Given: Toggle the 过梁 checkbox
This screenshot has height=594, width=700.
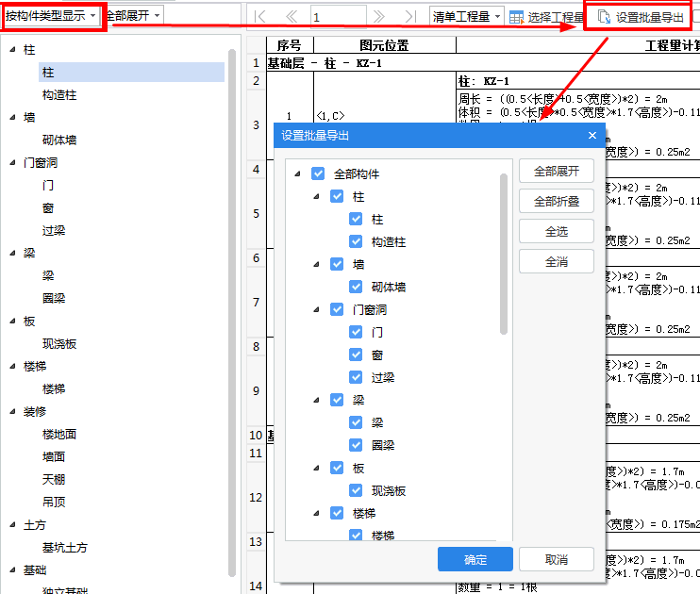Looking at the screenshot, I should point(356,378).
